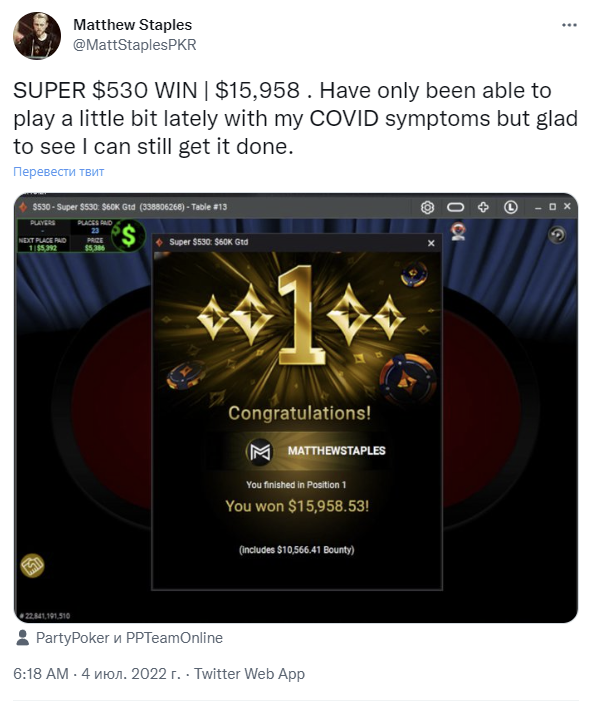
Task: Click the rounded rectangle table view icon
Action: coord(455,207)
